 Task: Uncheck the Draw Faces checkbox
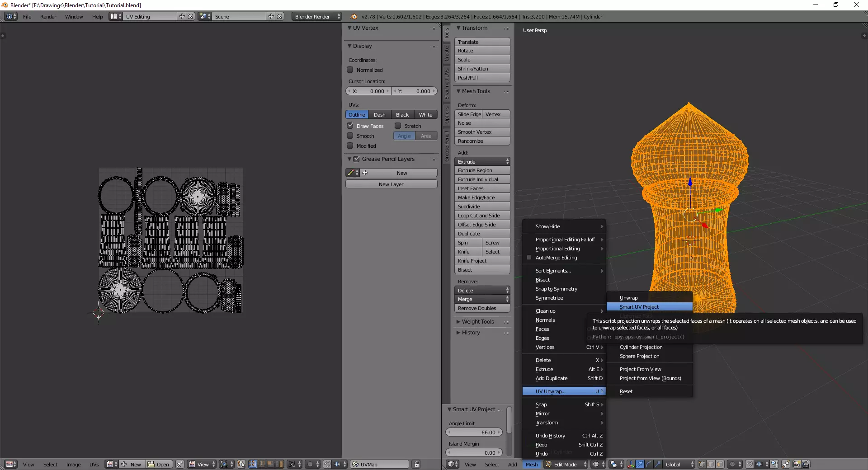tap(350, 126)
